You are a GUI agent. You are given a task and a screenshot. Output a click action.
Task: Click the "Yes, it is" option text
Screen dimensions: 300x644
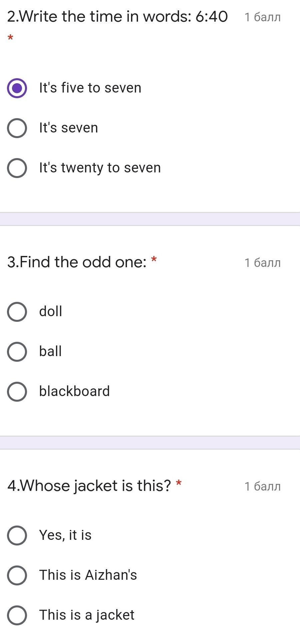point(65,535)
